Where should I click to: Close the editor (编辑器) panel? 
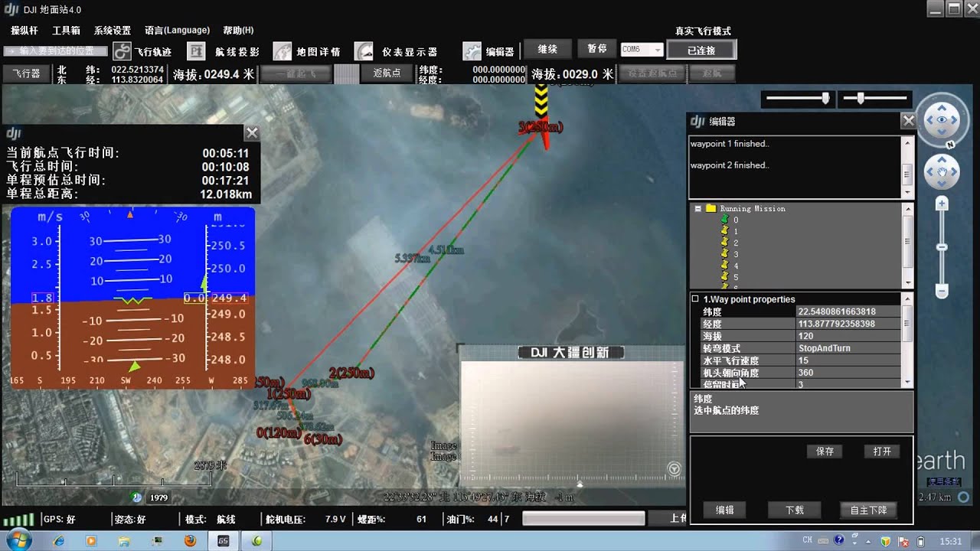pos(908,121)
